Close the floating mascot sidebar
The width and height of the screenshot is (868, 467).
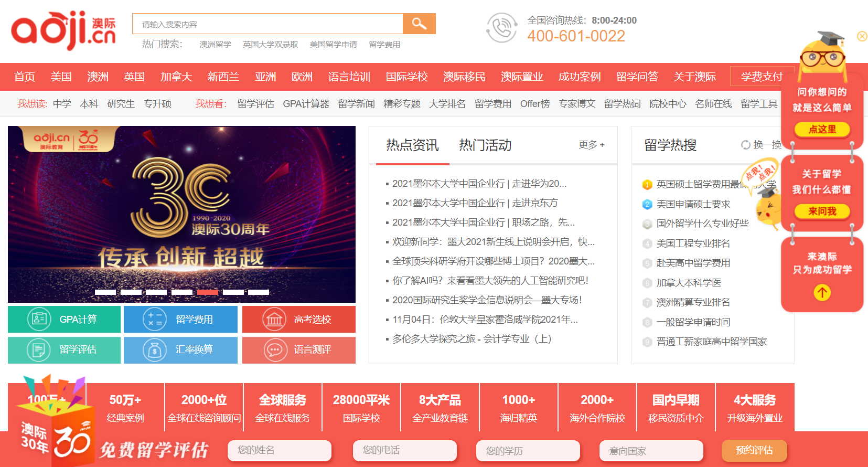click(x=862, y=36)
